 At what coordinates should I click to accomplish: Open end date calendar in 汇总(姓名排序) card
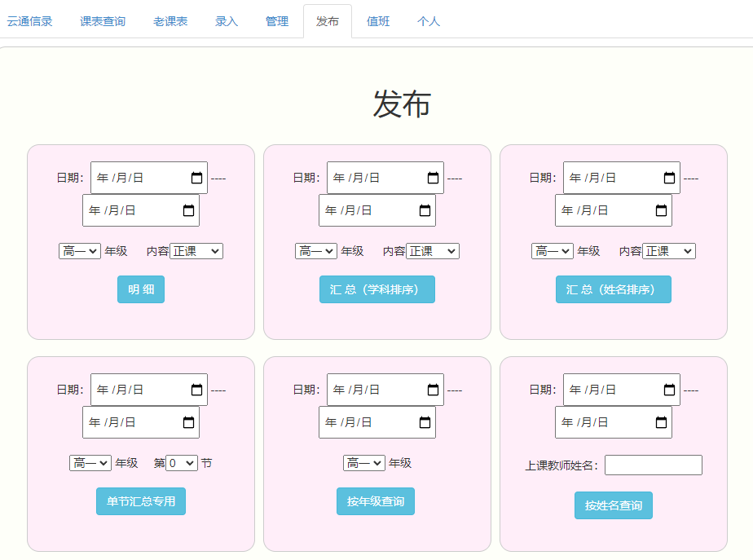pos(661,210)
